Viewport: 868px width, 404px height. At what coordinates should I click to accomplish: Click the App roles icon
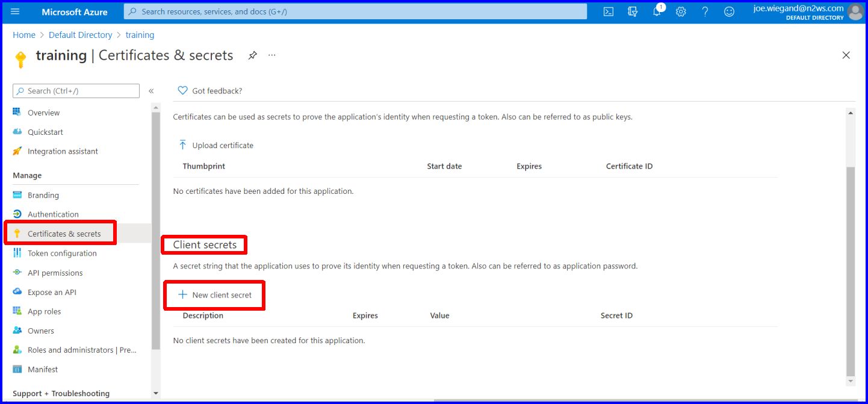point(17,311)
